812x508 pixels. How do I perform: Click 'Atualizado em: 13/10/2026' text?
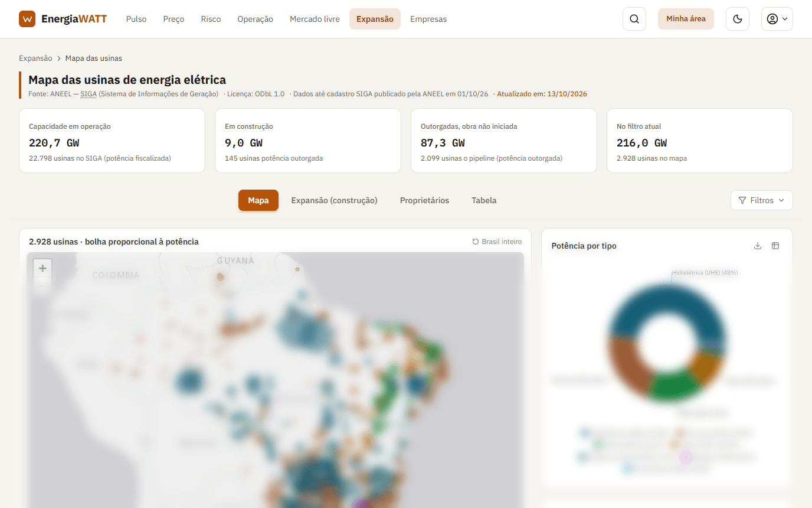click(x=542, y=94)
